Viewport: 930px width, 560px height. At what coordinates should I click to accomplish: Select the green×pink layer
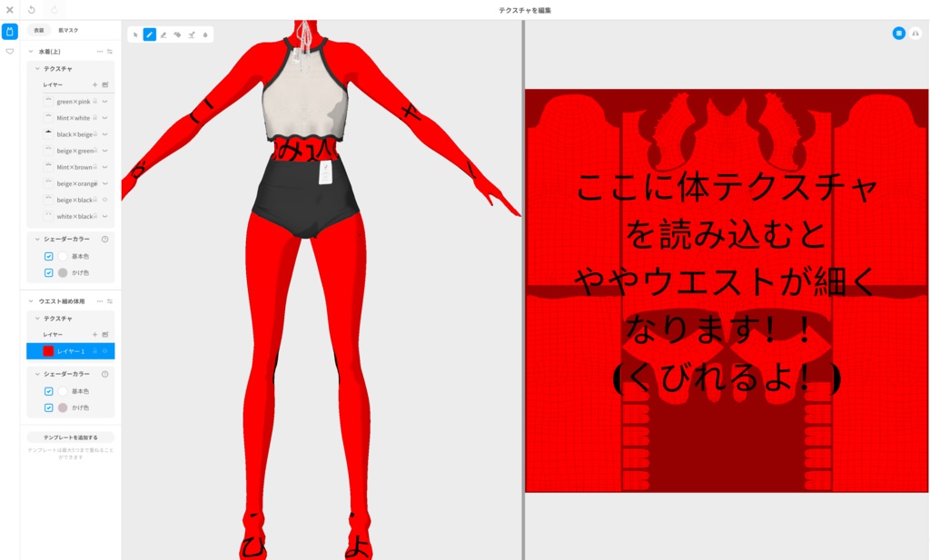[75, 102]
